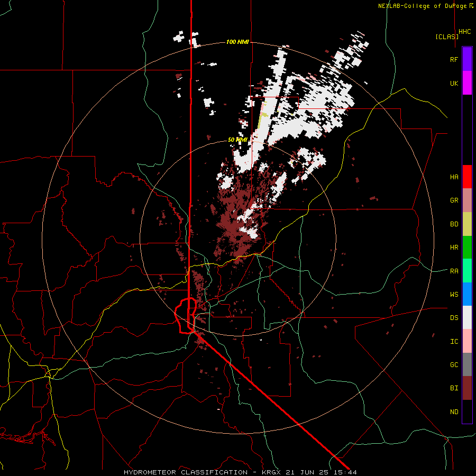Click the BI brown legend swatch
This screenshot has width=476, height=476.
pyautogui.click(x=467, y=388)
